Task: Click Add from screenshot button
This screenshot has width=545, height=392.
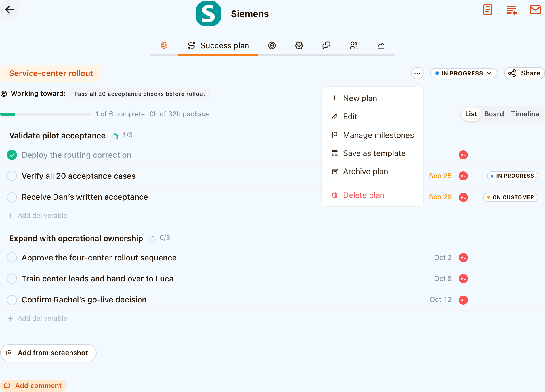Action: coord(48,353)
